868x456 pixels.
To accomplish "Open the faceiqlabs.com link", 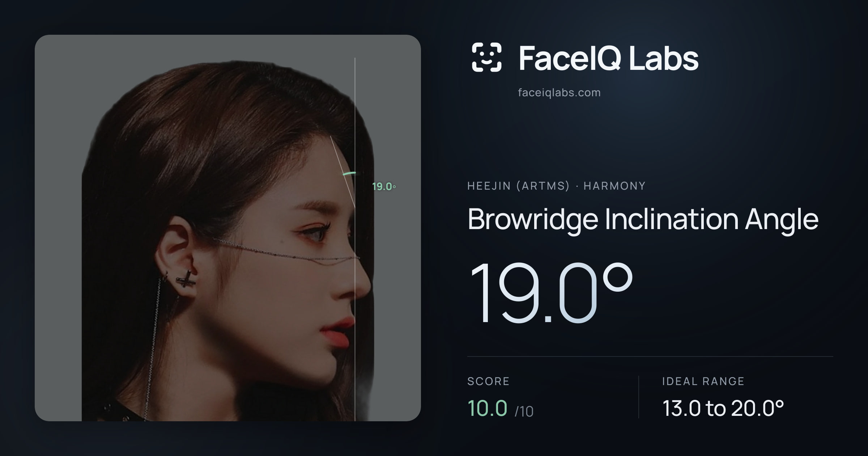I will coord(559,93).
